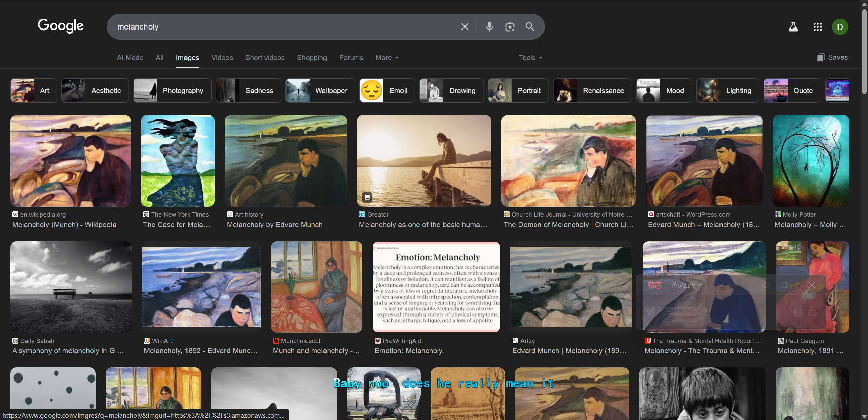Expand the More search menu
Viewport: 868px width, 420px height.
[387, 58]
